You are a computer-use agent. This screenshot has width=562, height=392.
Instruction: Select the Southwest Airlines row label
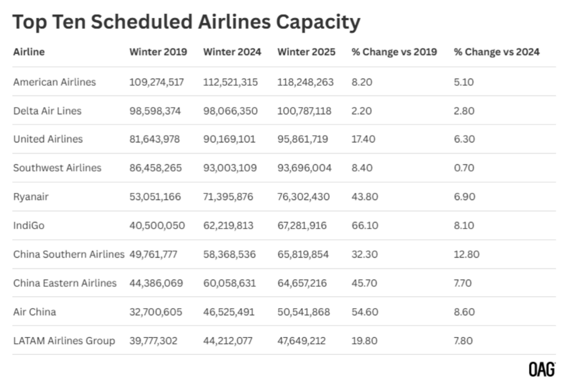(x=57, y=168)
